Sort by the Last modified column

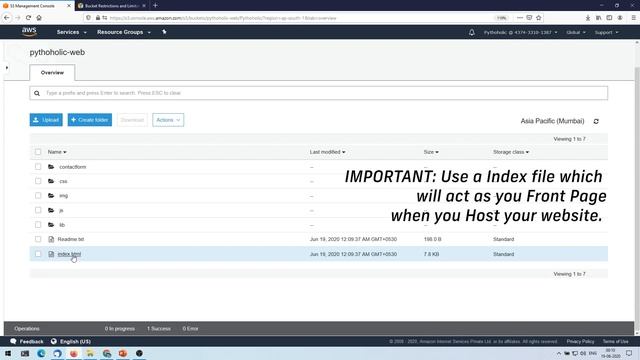coord(327,152)
